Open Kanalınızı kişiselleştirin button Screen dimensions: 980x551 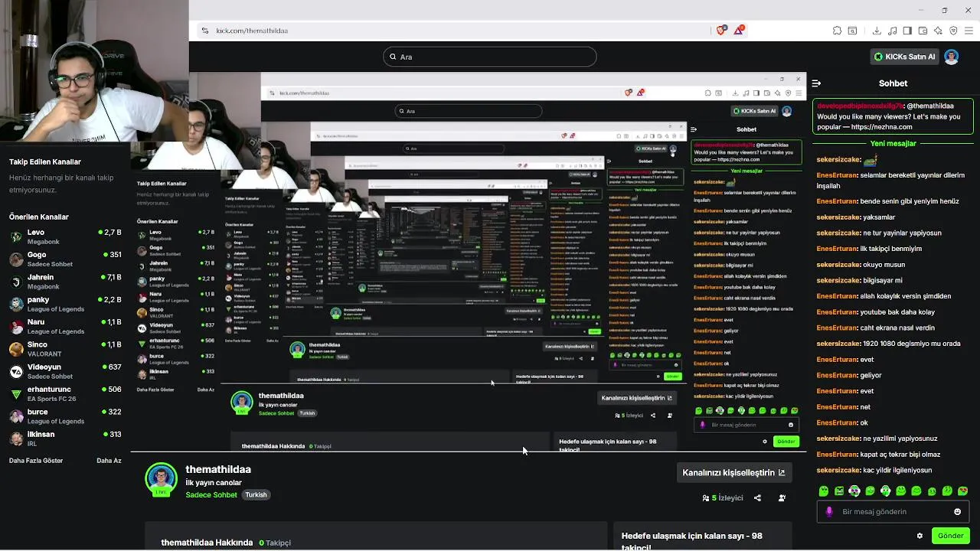click(x=733, y=473)
